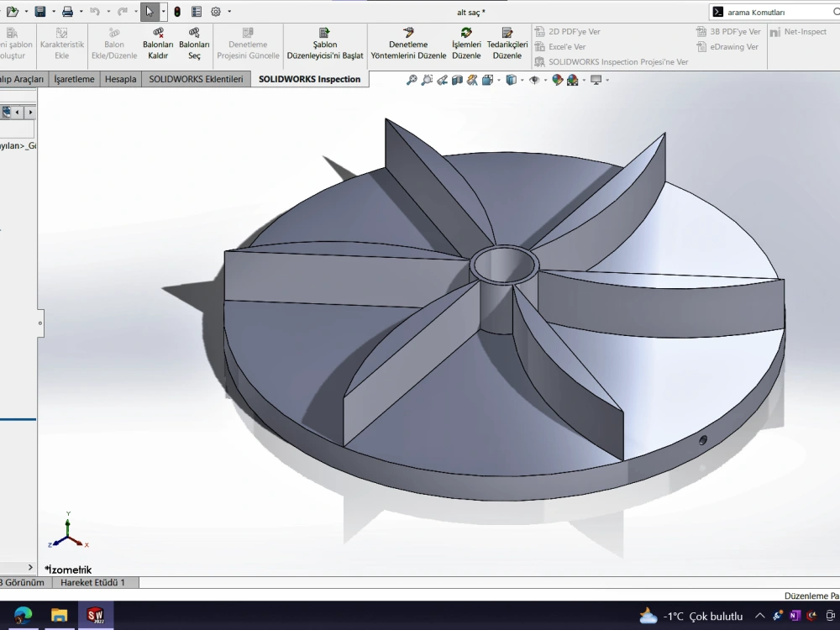840x630 pixels.
Task: Open the weather widget showing -1°C
Action: point(691,616)
